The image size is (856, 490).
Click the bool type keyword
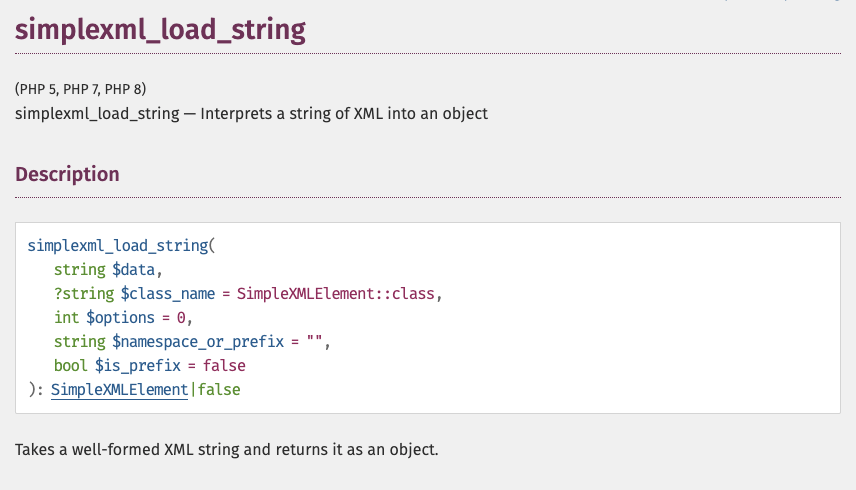70,366
